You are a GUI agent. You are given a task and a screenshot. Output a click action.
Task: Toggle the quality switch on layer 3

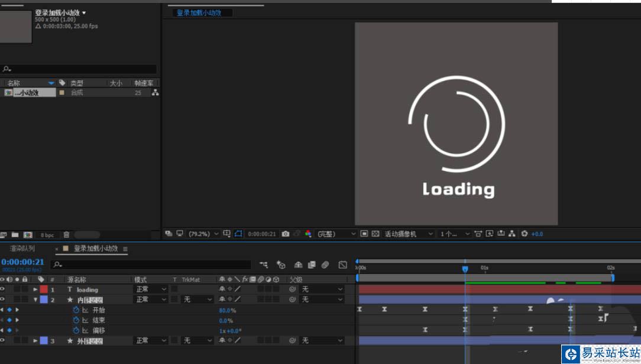[238, 340]
